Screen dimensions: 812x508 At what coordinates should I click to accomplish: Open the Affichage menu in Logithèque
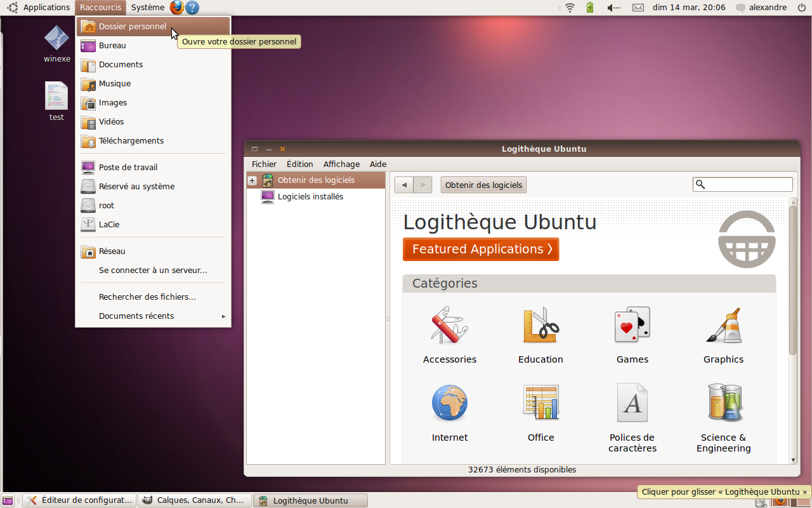click(341, 164)
